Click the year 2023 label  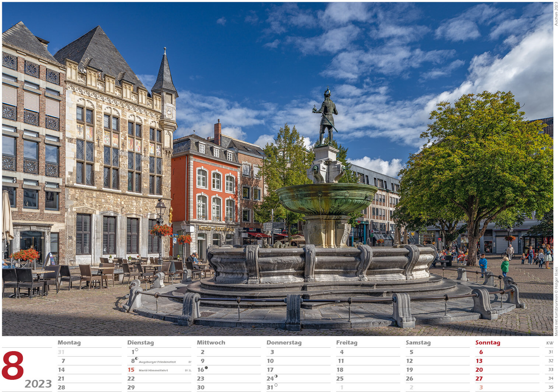pos(38,384)
